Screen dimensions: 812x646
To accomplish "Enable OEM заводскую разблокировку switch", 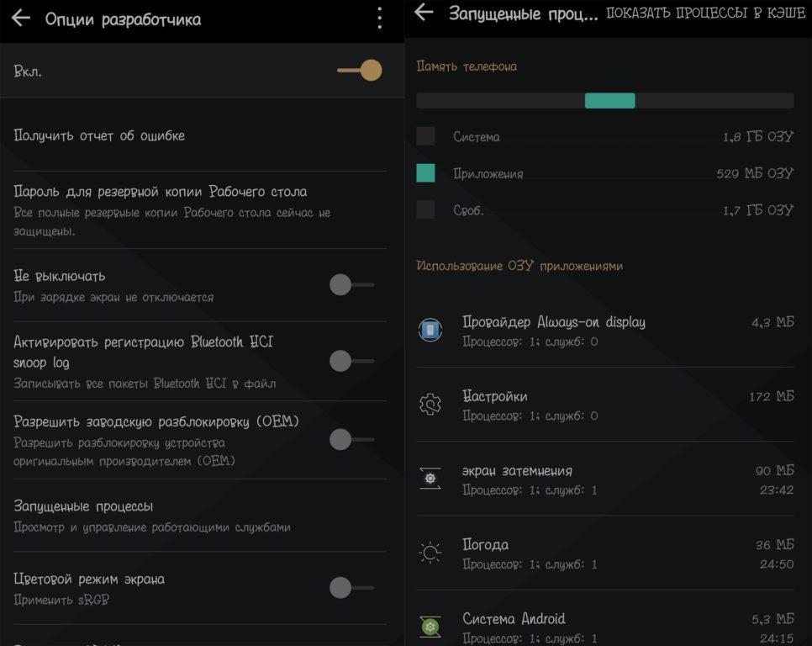I will [351, 439].
